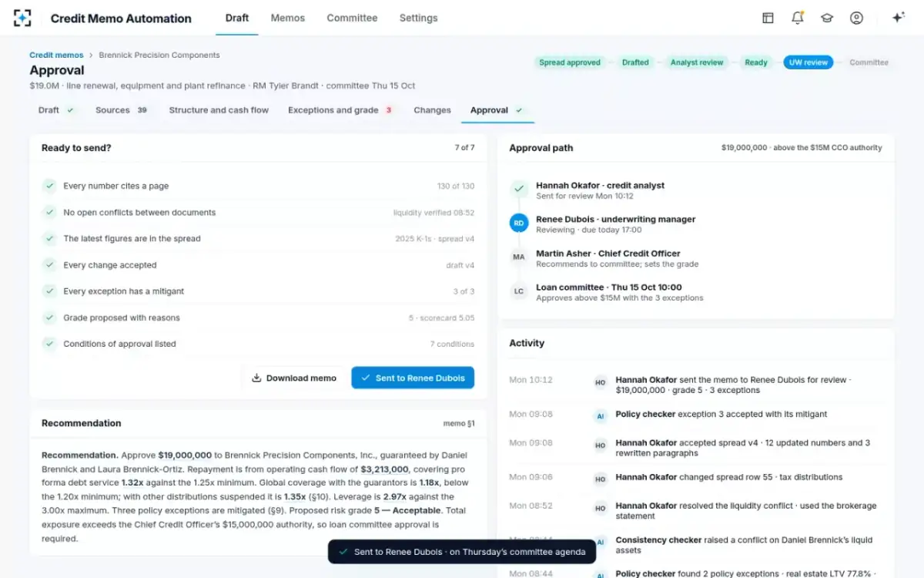
Task: Click AI avatar on Consistency checker entry
Action: [601, 542]
